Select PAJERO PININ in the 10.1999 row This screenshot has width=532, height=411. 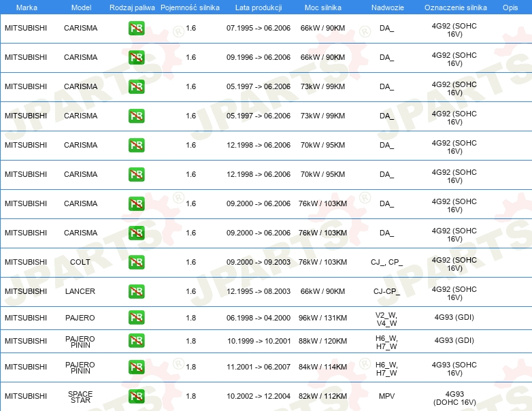80,342
